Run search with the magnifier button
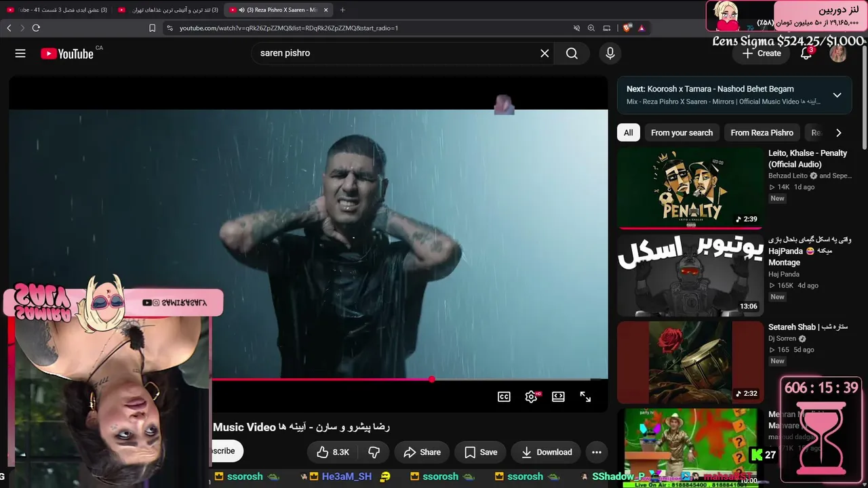 [x=572, y=54]
